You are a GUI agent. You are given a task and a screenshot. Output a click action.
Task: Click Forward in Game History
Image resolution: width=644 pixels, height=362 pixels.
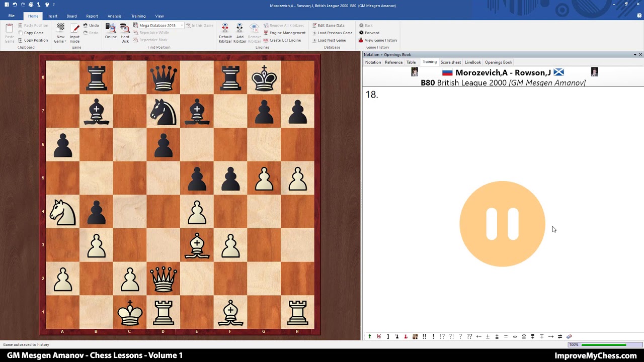coord(369,33)
